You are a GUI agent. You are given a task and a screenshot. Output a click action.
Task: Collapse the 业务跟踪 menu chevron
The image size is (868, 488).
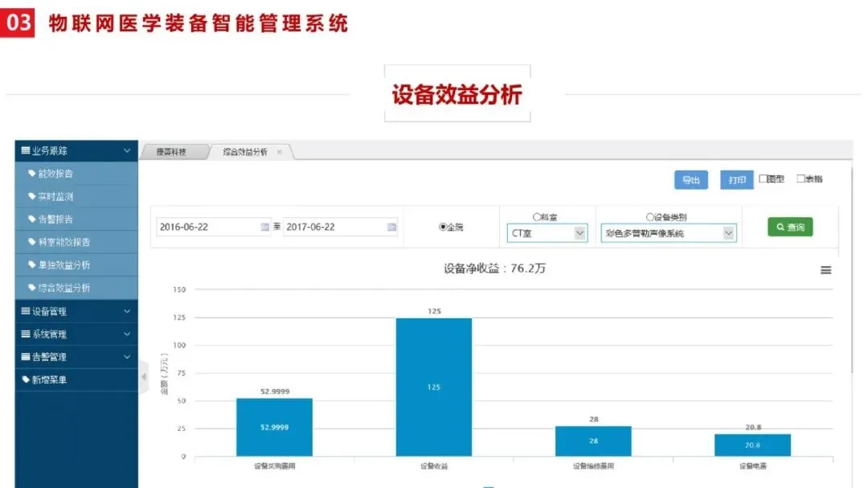[127, 150]
